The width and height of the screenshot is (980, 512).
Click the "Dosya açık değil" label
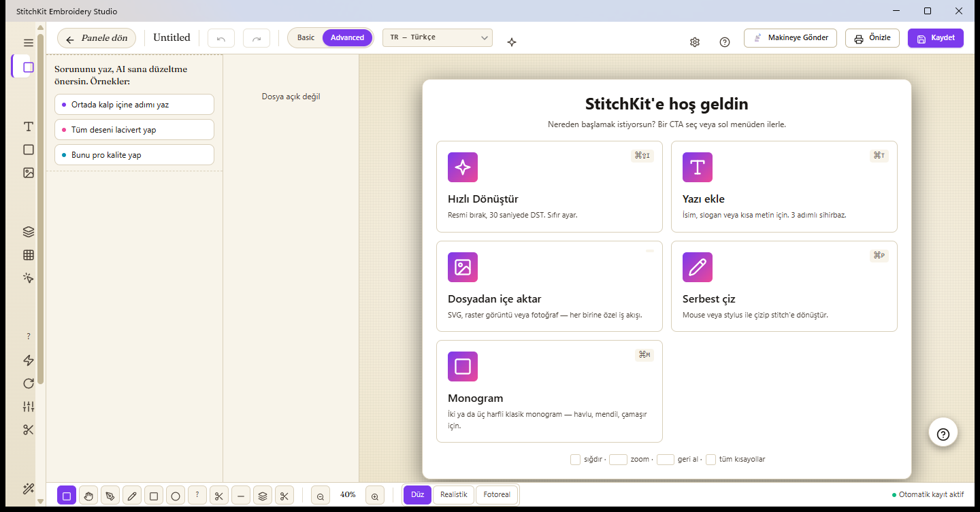291,97
